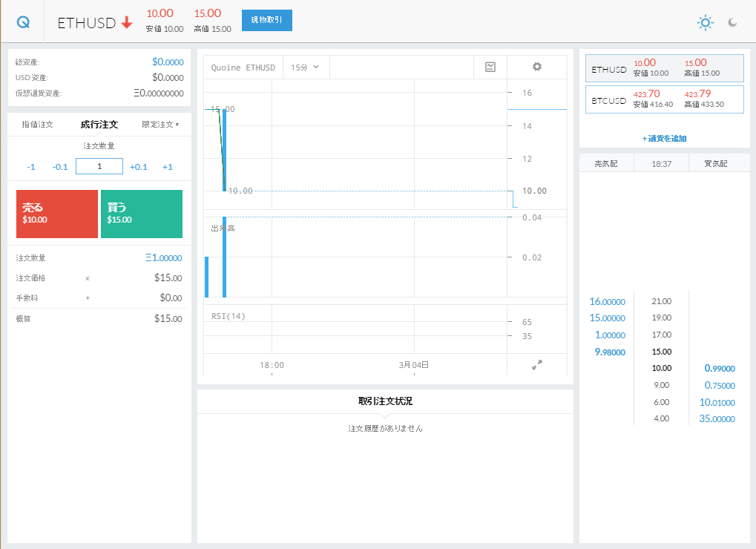The image size is (756, 549).
Task: Click order book bid price 6.00
Action: [x=662, y=402]
